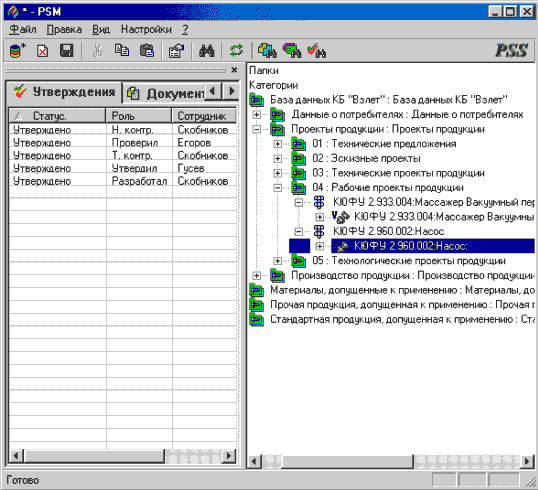Expand 05 Технологические проекты продукции node
Viewport: 538px width, 490px height.
pos(278,261)
